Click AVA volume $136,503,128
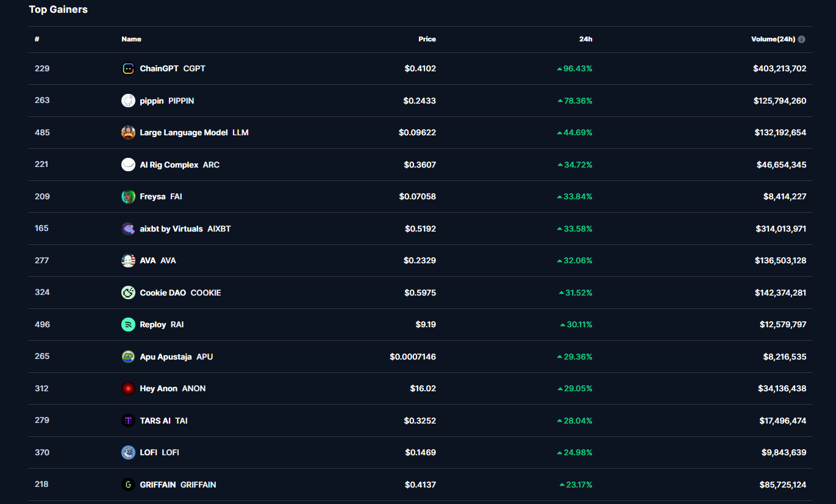The height and width of the screenshot is (504, 836). 781,261
